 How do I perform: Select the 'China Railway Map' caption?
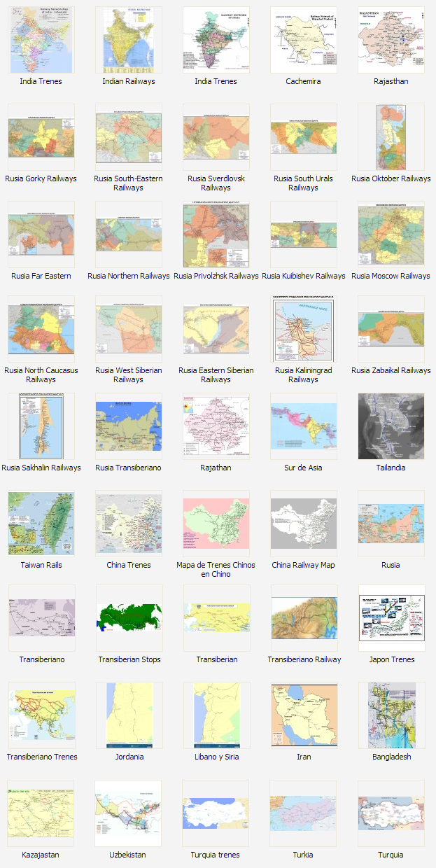coord(304,565)
